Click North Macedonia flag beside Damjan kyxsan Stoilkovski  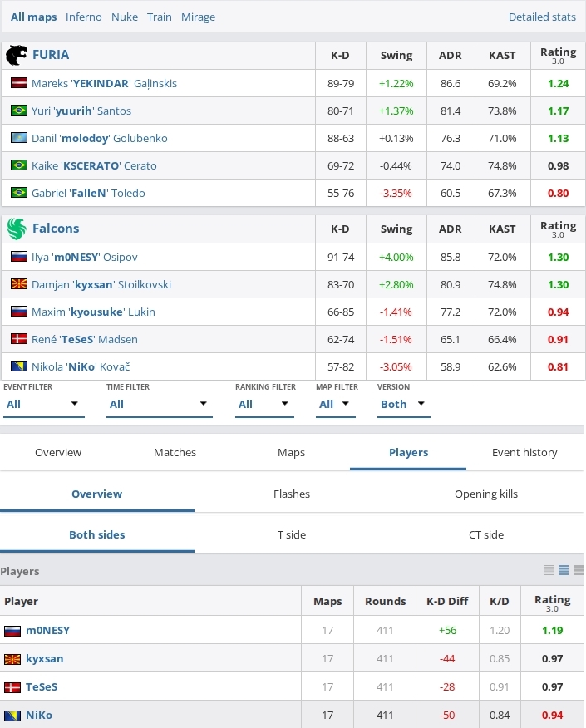pos(19,284)
